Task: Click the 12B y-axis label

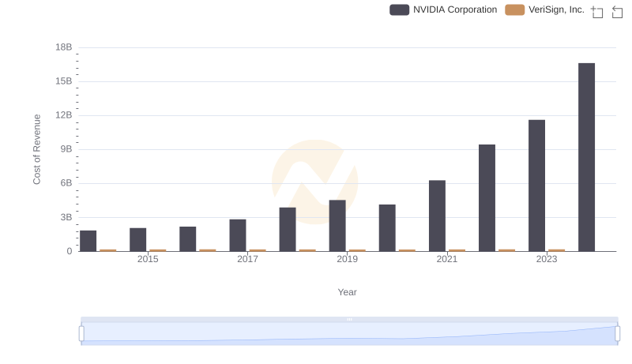Action: (x=64, y=115)
